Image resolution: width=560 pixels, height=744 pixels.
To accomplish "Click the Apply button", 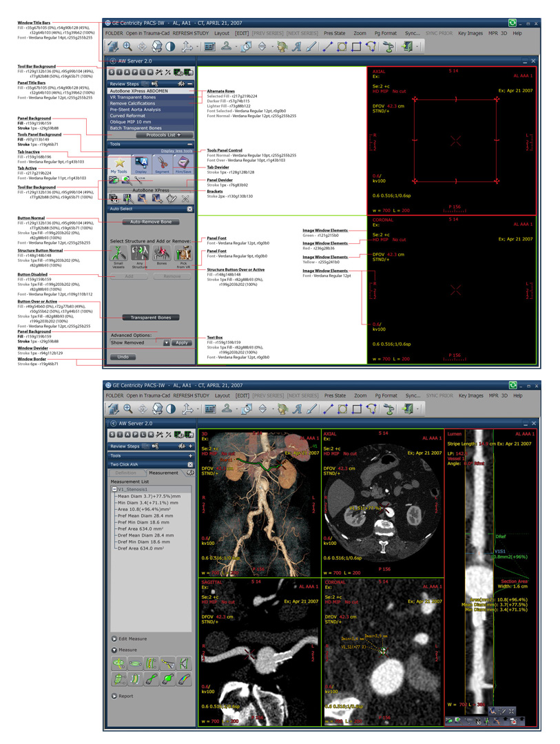I will [x=182, y=342].
